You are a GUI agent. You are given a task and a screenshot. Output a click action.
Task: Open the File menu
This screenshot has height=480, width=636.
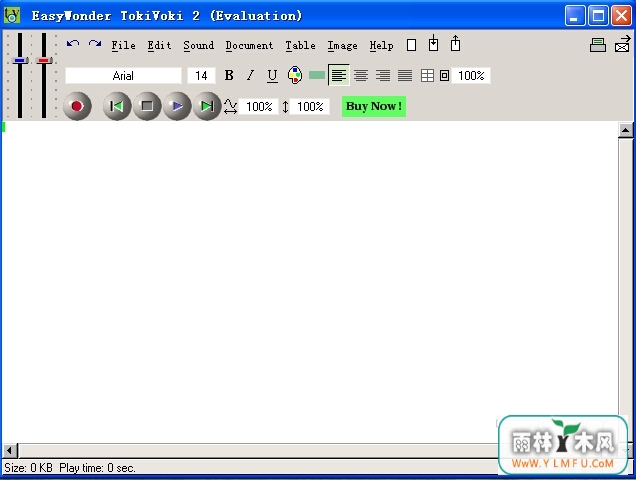click(x=123, y=45)
